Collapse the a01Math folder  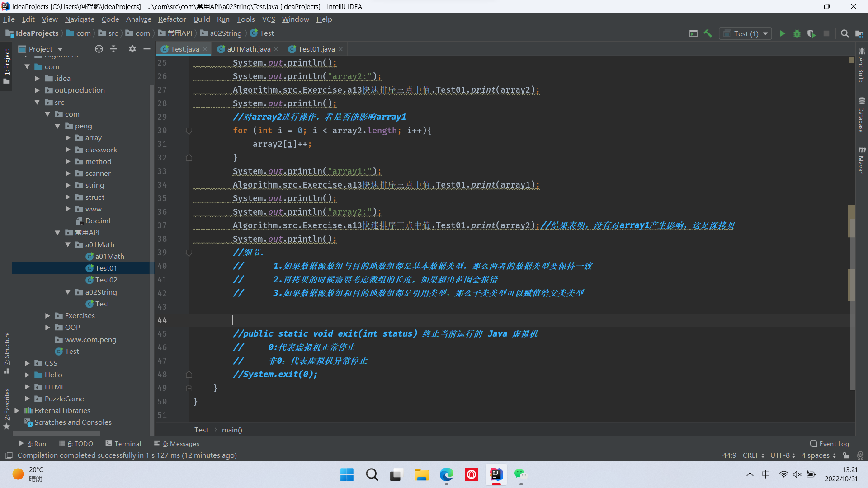[68, 244]
